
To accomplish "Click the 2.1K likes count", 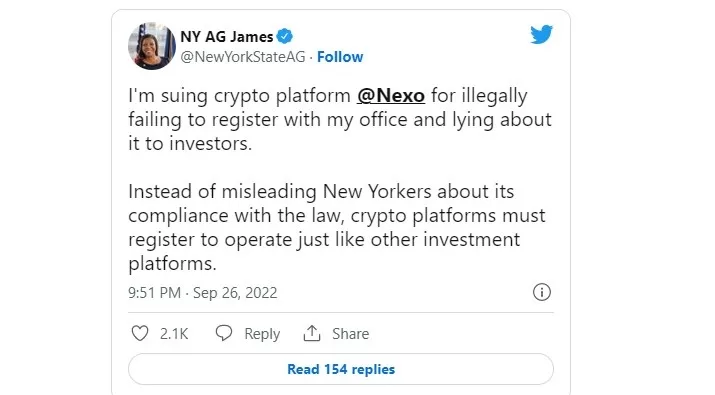I will 174,334.
